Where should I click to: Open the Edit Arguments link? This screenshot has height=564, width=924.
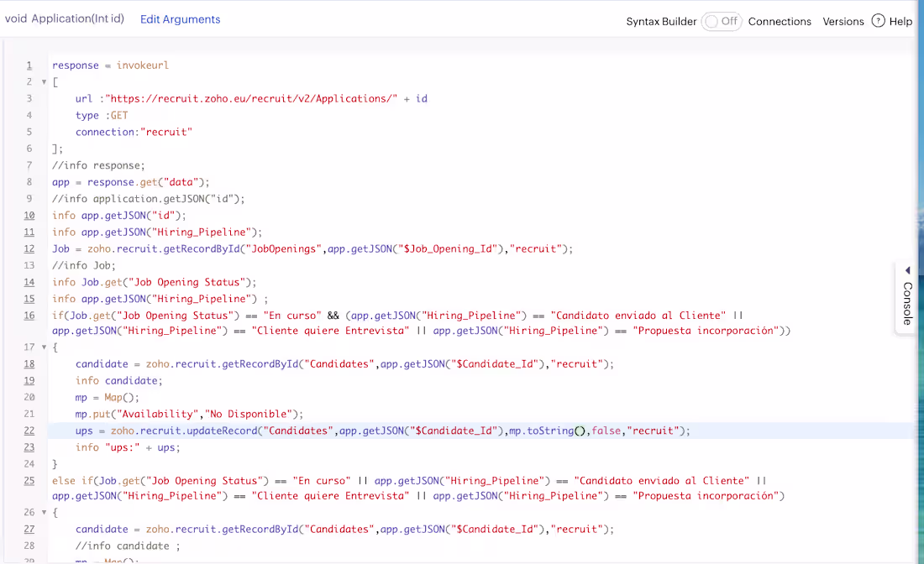pyautogui.click(x=180, y=19)
